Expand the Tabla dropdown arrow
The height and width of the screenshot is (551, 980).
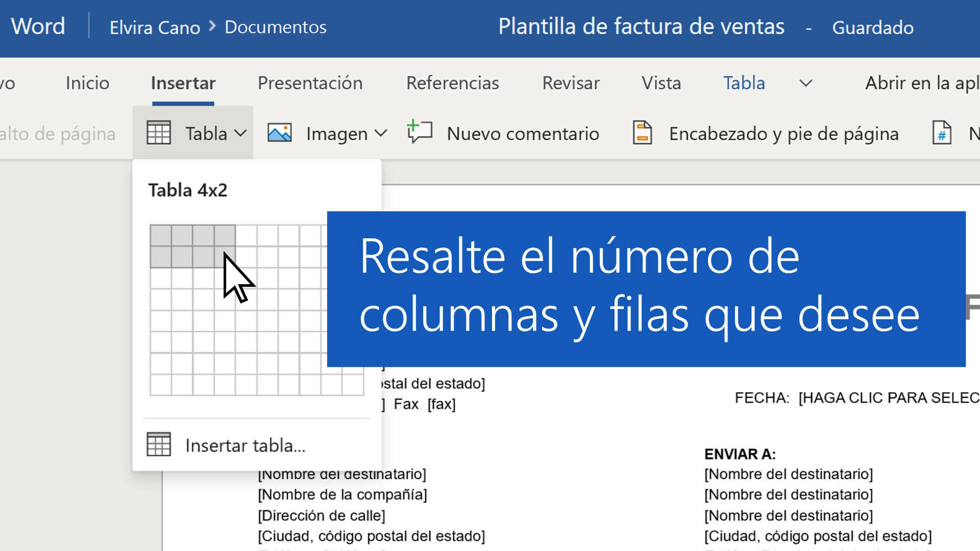(x=240, y=134)
